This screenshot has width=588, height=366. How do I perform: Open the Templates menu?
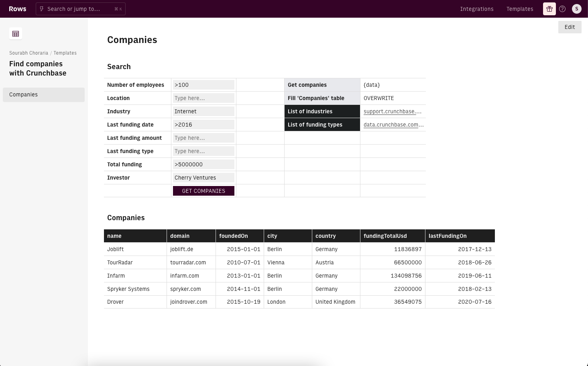tap(520, 9)
